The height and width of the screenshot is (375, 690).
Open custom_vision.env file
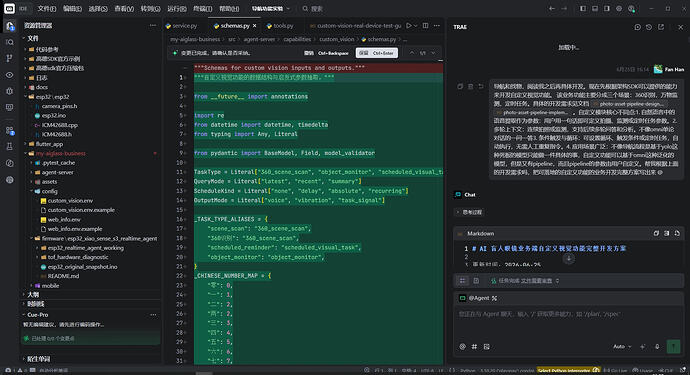click(70, 201)
